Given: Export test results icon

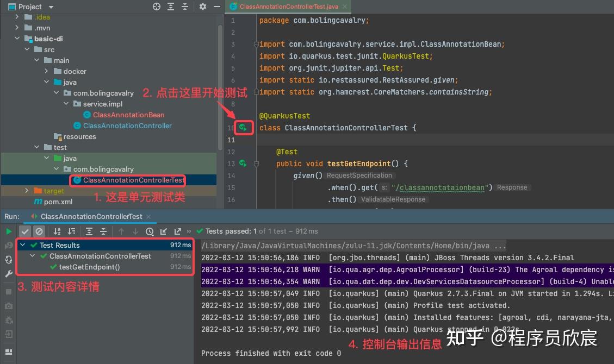Looking at the screenshot, I should (178, 231).
